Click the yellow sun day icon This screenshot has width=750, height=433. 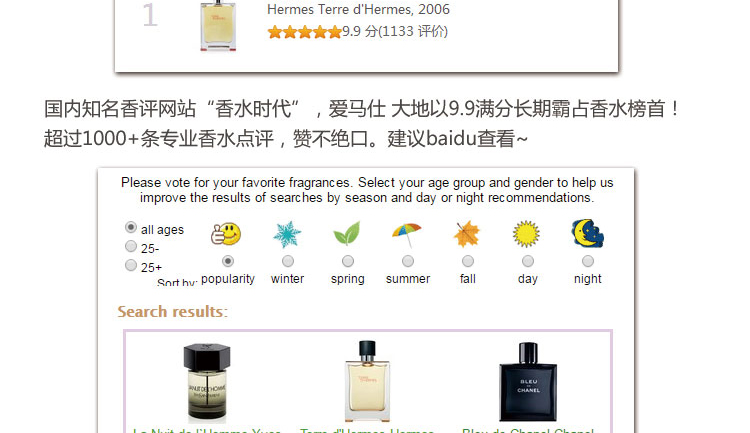526,234
